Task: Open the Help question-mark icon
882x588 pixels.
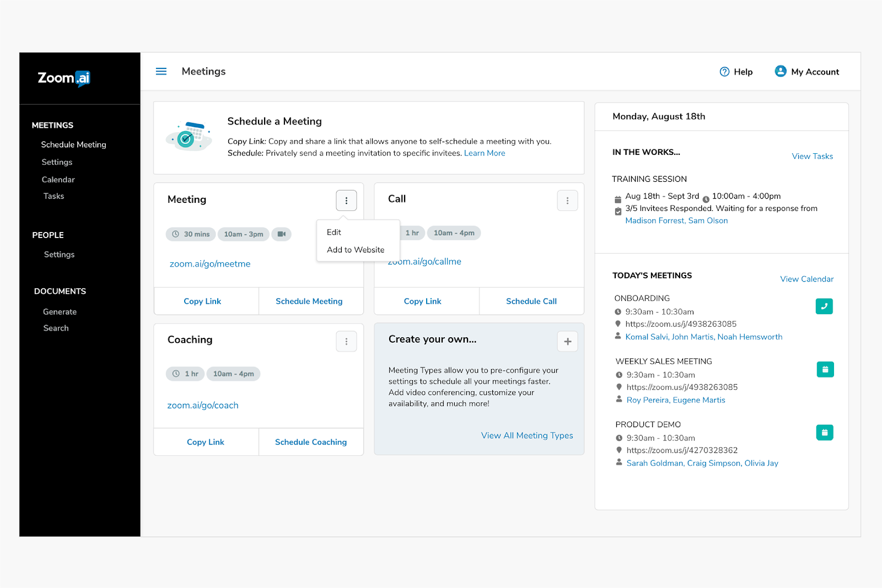Action: [x=724, y=72]
